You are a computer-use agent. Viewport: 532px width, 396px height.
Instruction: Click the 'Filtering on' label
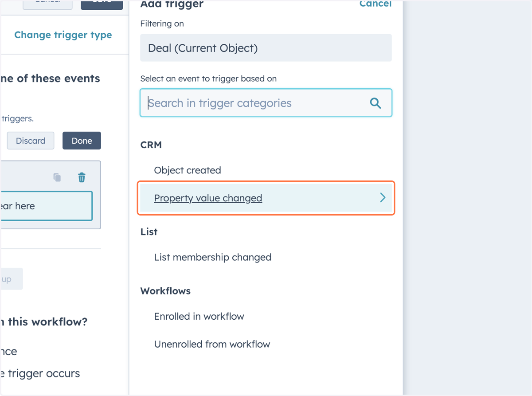162,24
